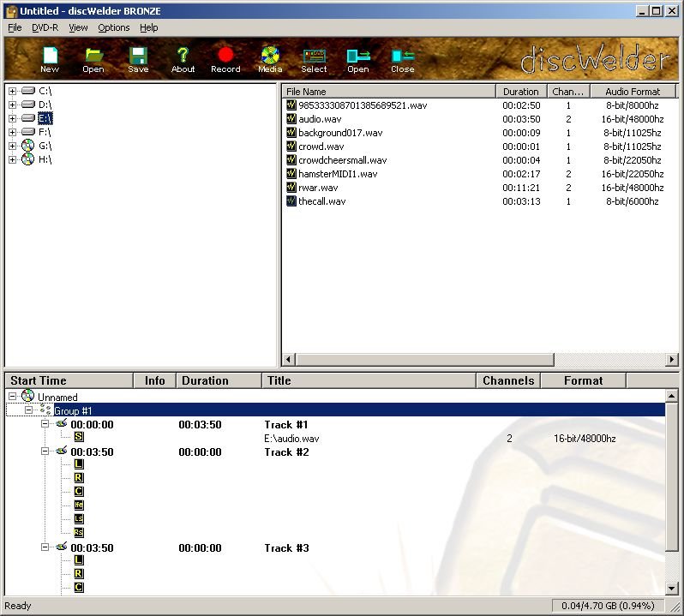Image resolution: width=684 pixels, height=616 pixels.
Task: Open the DVD-R menu
Action: (45, 27)
